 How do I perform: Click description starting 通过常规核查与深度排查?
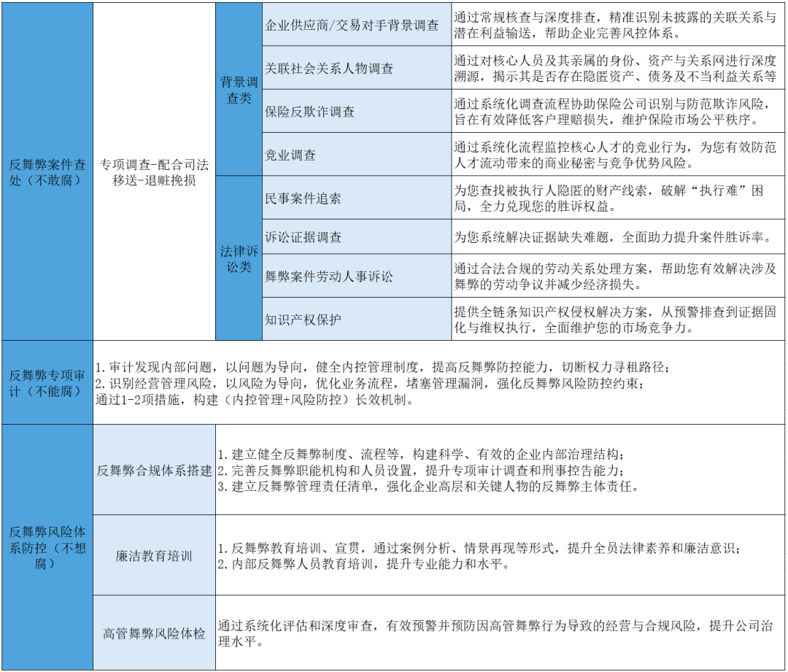[x=618, y=25]
